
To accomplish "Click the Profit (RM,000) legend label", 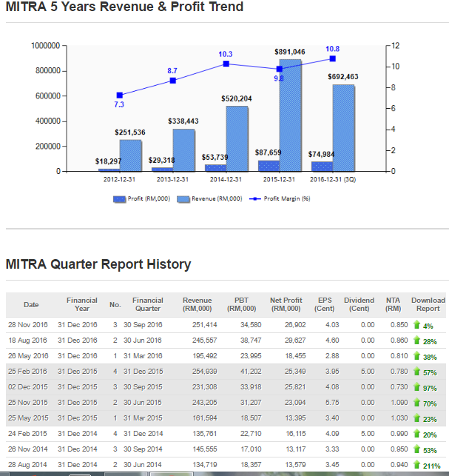I will pos(149,199).
